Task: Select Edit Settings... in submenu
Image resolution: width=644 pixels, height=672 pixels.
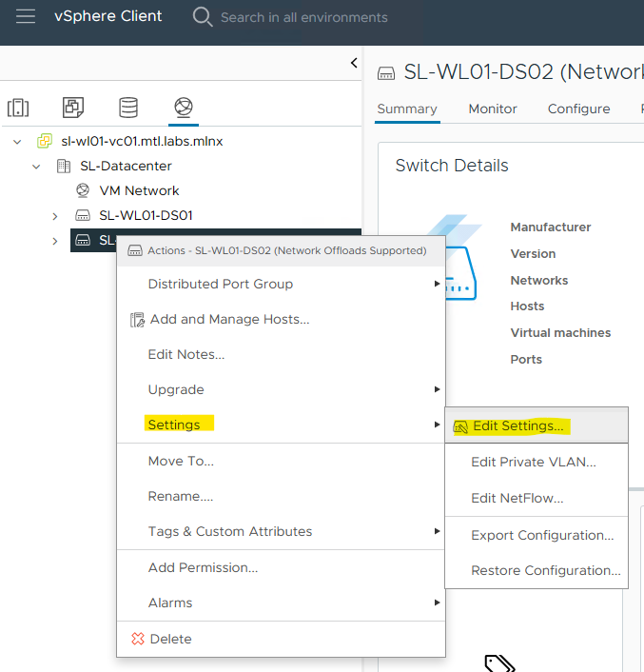Action: (x=537, y=426)
